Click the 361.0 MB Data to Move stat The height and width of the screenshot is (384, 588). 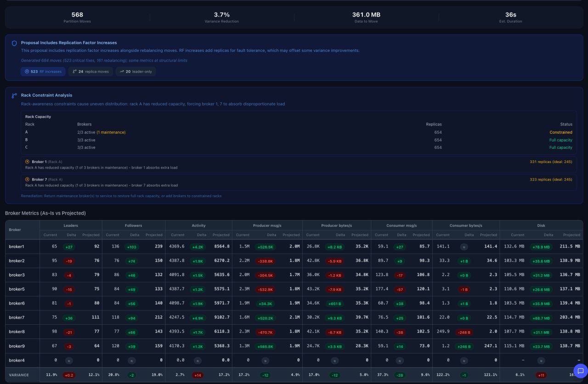coord(366,17)
